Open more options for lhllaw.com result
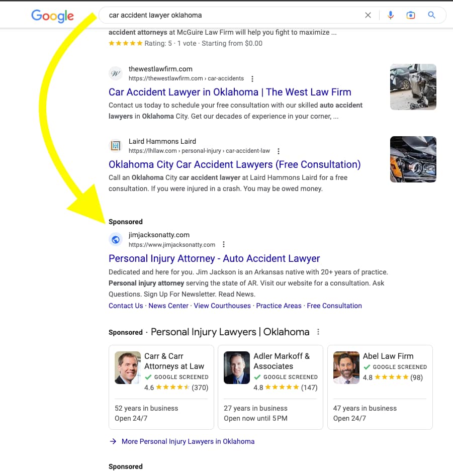Viewport: 453px width, 476px height. pos(279,151)
